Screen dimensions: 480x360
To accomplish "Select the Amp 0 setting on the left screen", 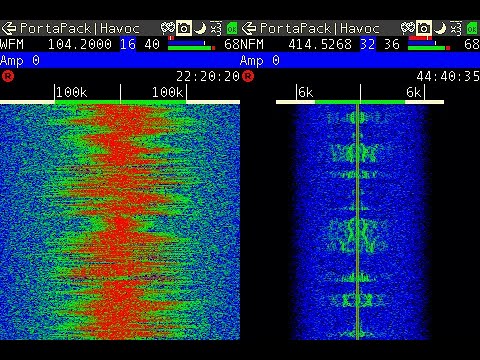I will click(x=20, y=61).
